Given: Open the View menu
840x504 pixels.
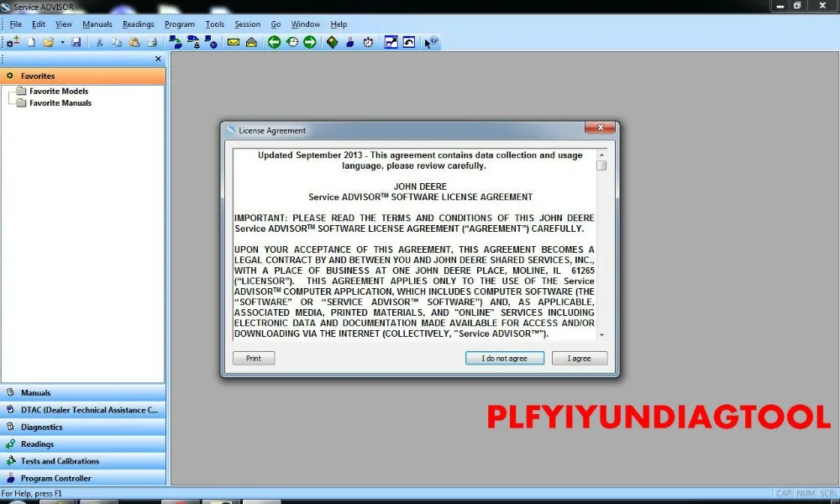Looking at the screenshot, I should [64, 24].
